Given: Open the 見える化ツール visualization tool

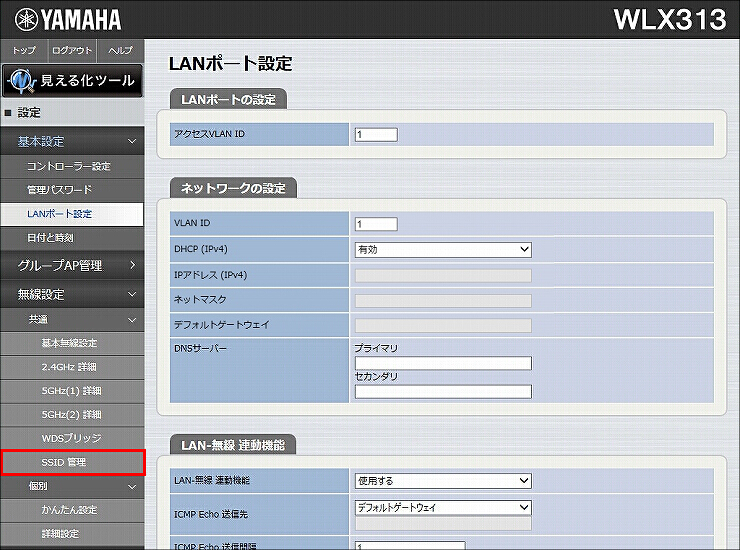Looking at the screenshot, I should [72, 81].
